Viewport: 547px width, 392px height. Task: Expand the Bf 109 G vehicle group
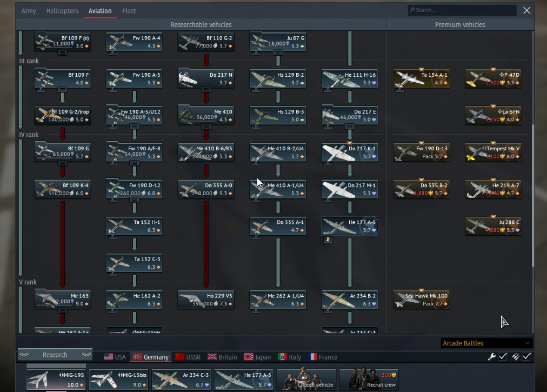click(x=63, y=163)
